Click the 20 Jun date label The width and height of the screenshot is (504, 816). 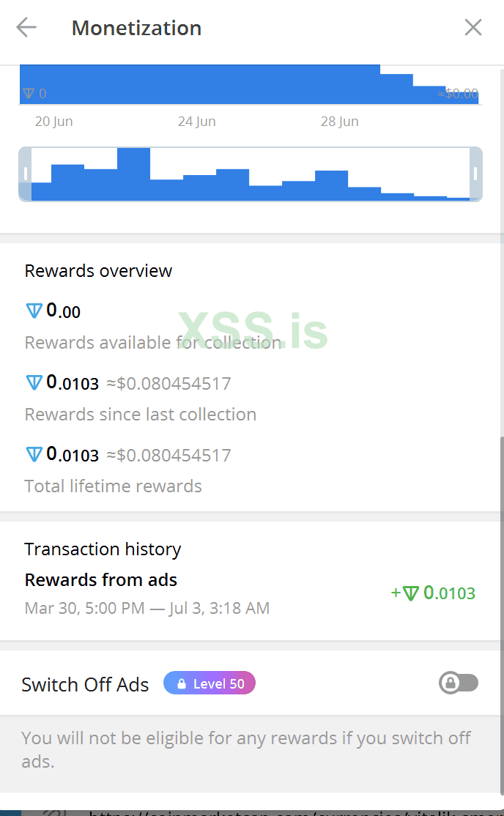53,122
